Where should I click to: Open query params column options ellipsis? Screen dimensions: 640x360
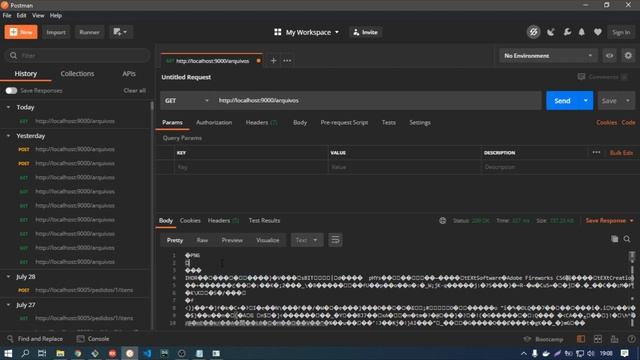[596, 152]
